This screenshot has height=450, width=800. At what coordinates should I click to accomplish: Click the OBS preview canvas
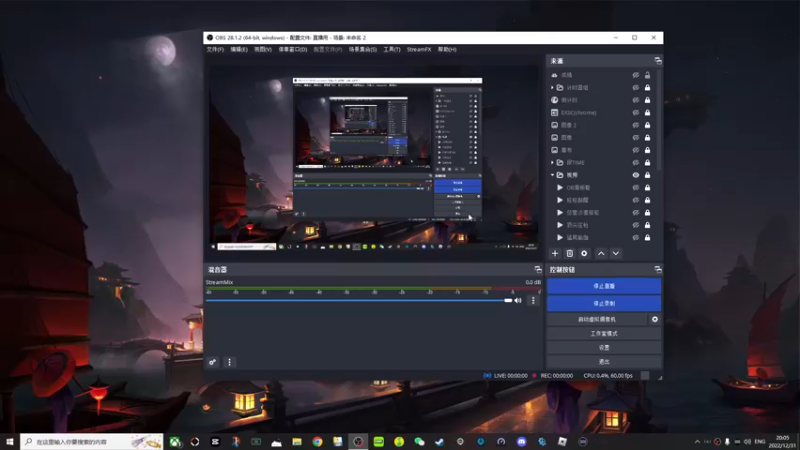click(x=373, y=157)
